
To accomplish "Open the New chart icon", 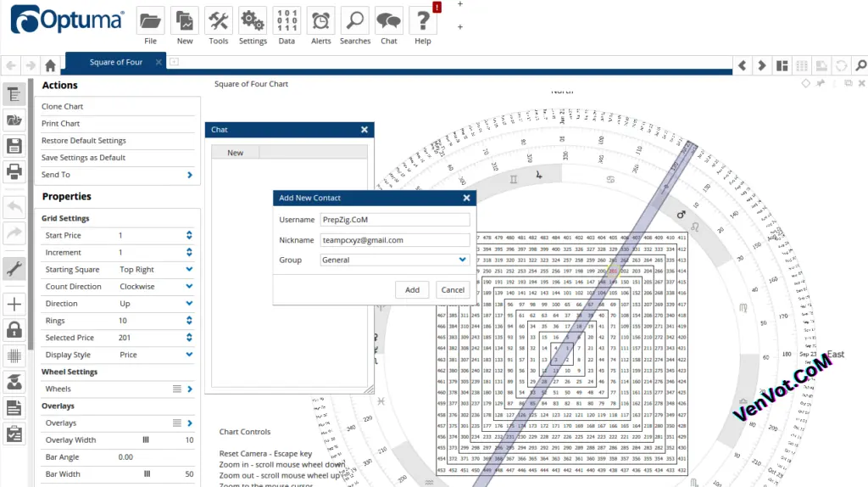I will (184, 21).
